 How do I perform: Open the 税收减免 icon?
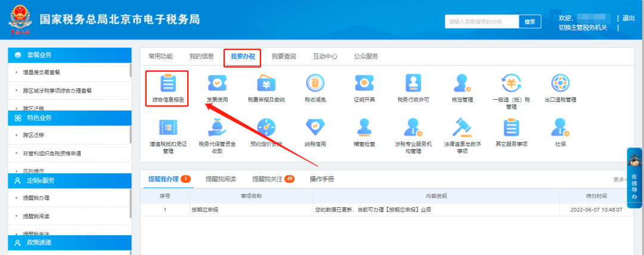tap(315, 83)
